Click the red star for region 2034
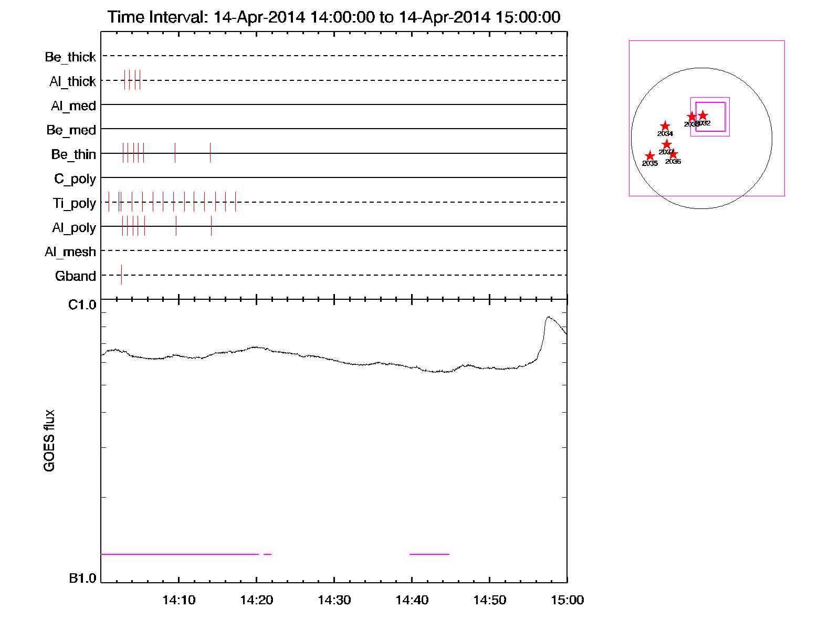 coord(665,126)
